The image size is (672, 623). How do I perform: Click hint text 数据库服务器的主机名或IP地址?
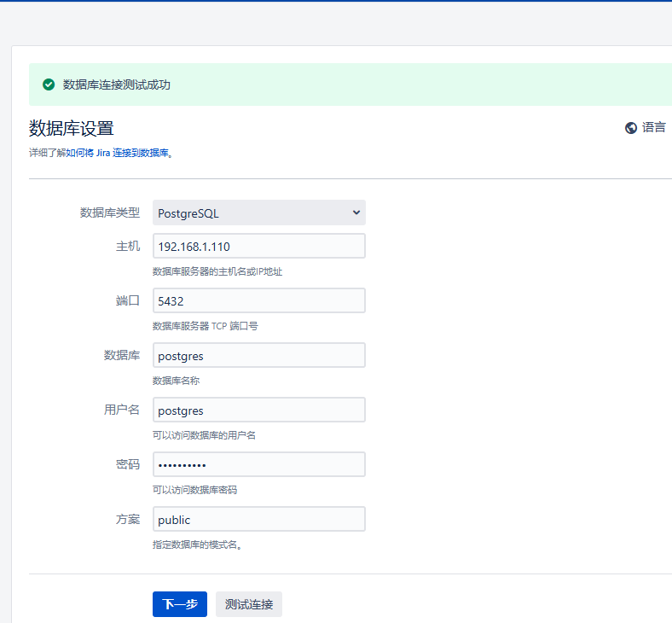click(217, 271)
